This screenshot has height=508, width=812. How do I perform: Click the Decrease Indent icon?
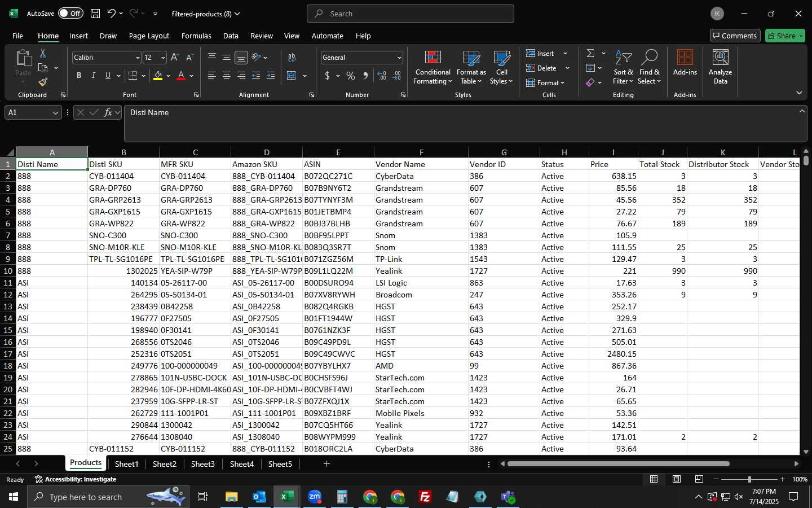256,76
